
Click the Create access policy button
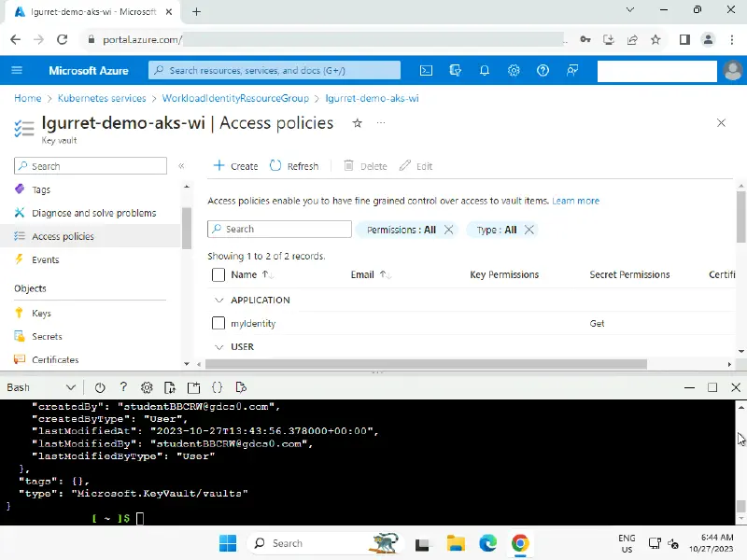point(235,166)
